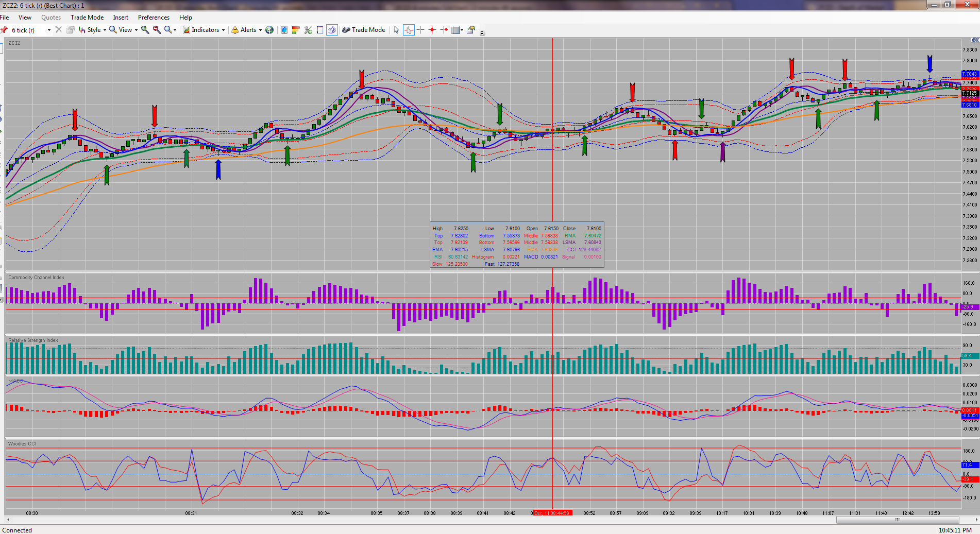
Task: Click the zoom in magnifier icon
Action: [x=145, y=30]
